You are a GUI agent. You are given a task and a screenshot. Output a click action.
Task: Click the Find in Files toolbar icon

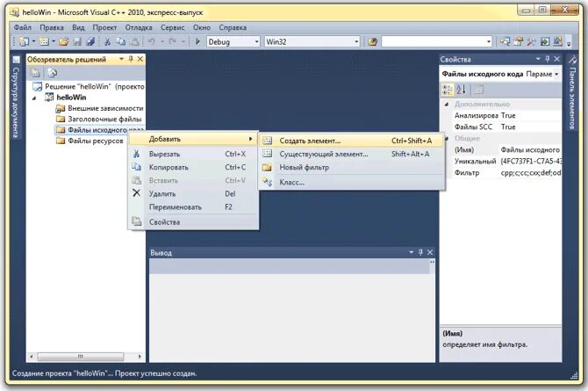[372, 41]
